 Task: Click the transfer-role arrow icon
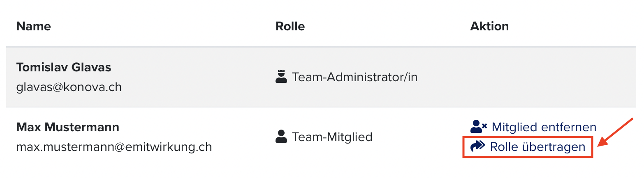pyautogui.click(x=478, y=146)
